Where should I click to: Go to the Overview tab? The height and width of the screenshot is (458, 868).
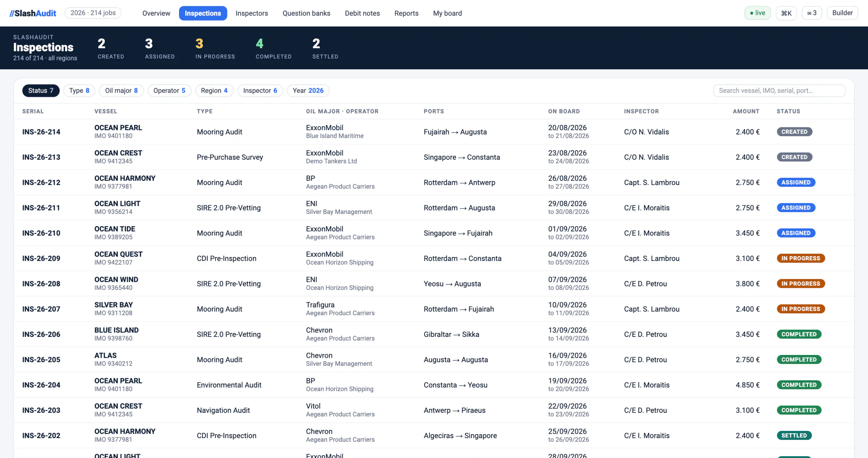pos(156,13)
